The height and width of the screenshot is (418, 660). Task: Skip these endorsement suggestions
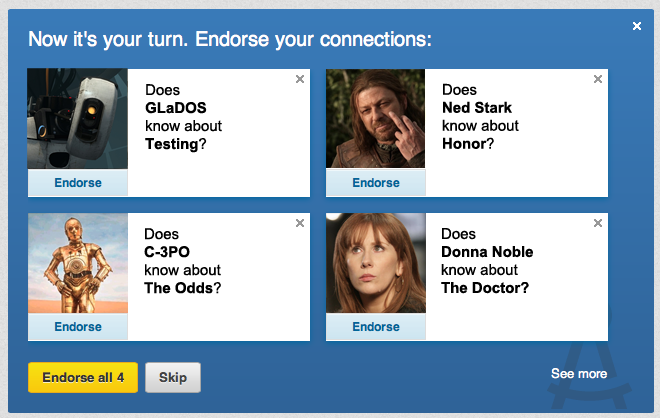tap(173, 377)
